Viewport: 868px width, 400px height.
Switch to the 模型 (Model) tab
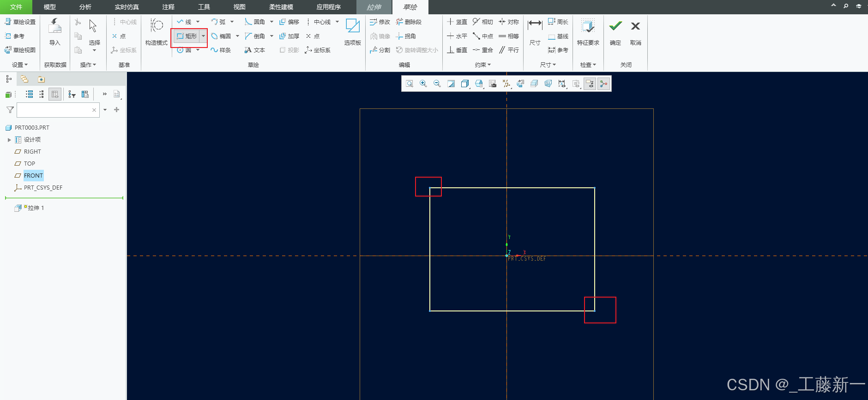(50, 7)
